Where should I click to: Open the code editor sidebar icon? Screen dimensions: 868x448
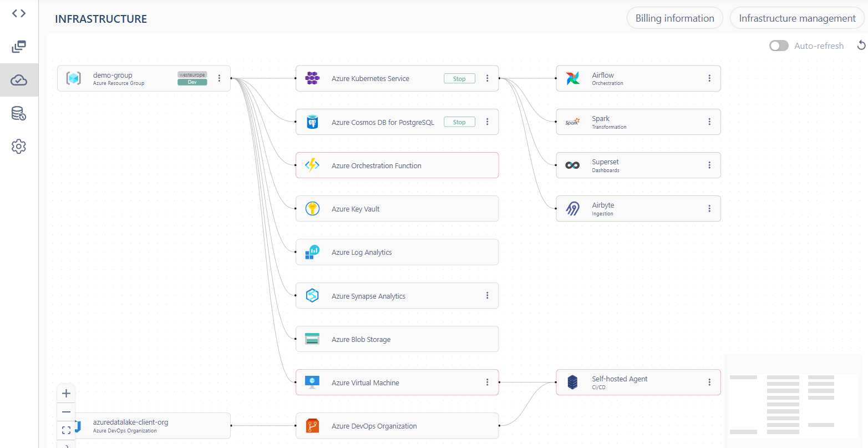(19, 13)
